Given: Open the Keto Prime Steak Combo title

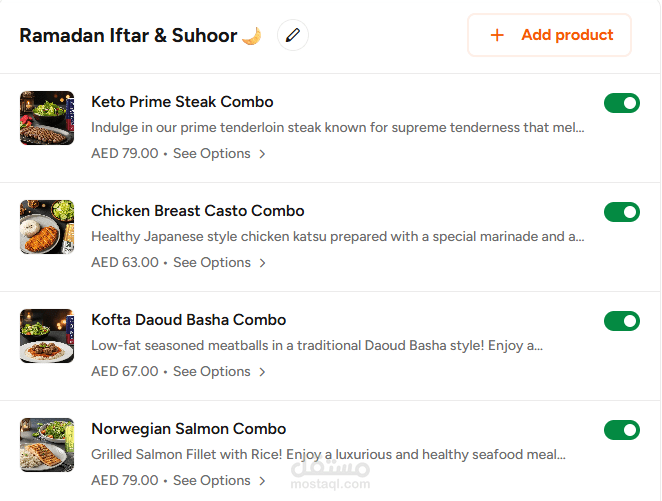Looking at the screenshot, I should 182,102.
